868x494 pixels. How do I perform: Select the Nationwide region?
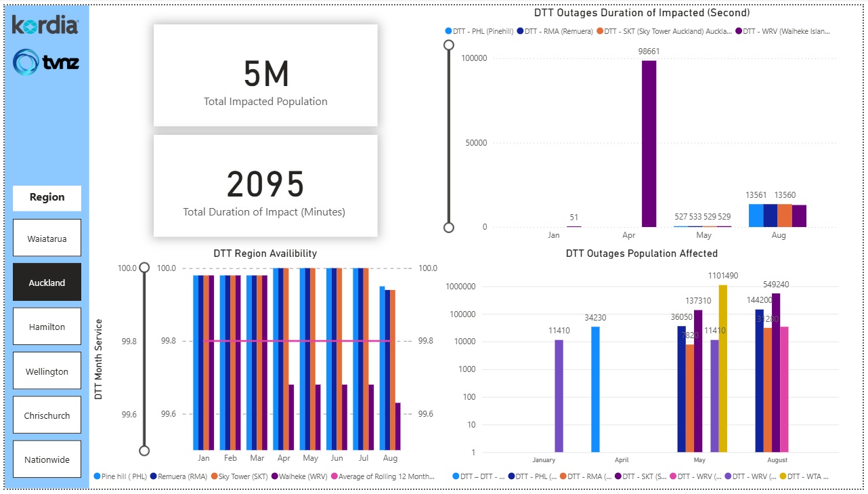pos(47,459)
